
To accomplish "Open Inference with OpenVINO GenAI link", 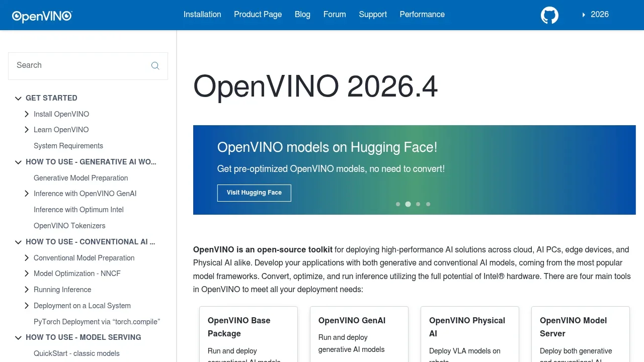I will point(85,194).
